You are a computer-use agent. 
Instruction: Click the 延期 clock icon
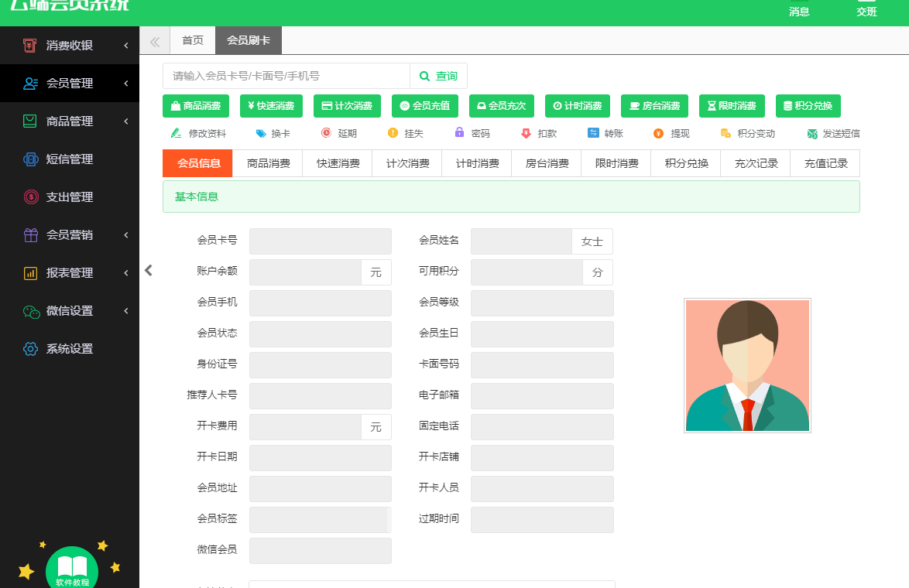coord(326,133)
